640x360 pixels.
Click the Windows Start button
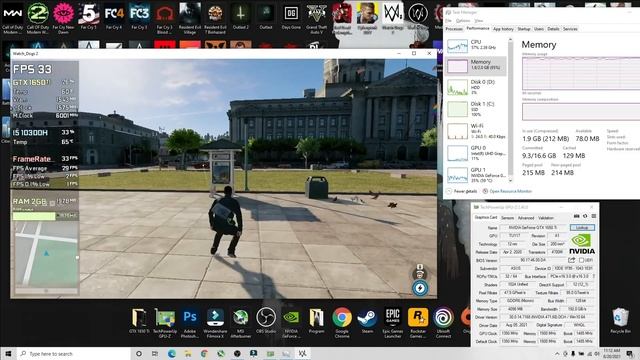[x=8, y=353]
